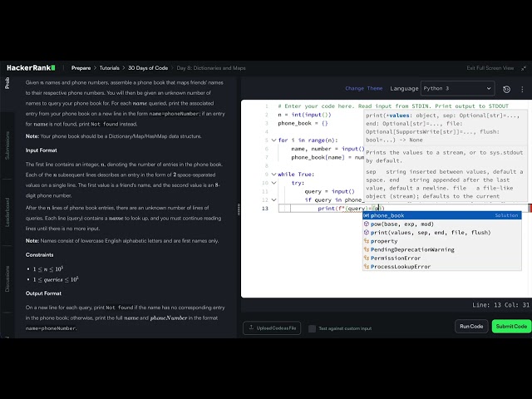Open the Prepare breadcrumb link

(x=81, y=68)
